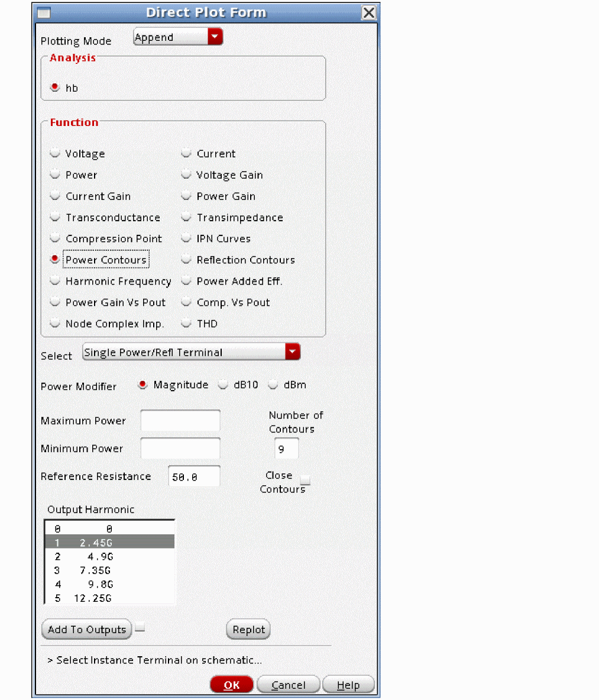Open the Select terminal type dropdown
599x700 pixels.
[292, 352]
